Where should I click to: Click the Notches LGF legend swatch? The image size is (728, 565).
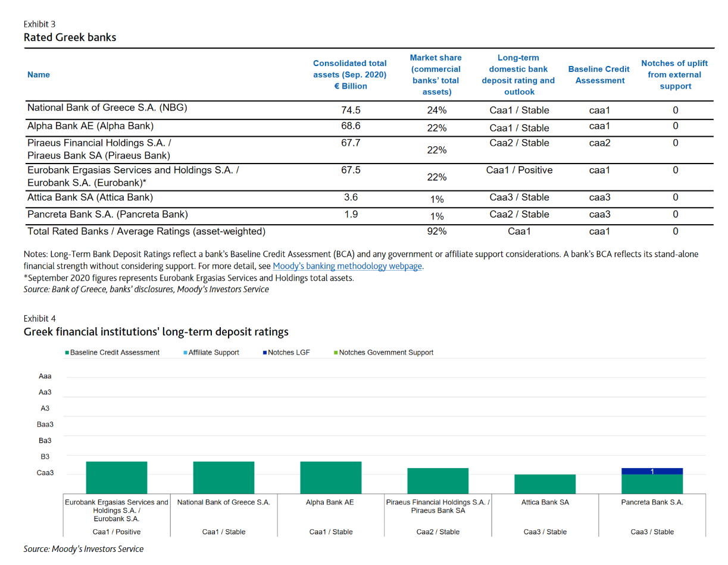tap(265, 353)
